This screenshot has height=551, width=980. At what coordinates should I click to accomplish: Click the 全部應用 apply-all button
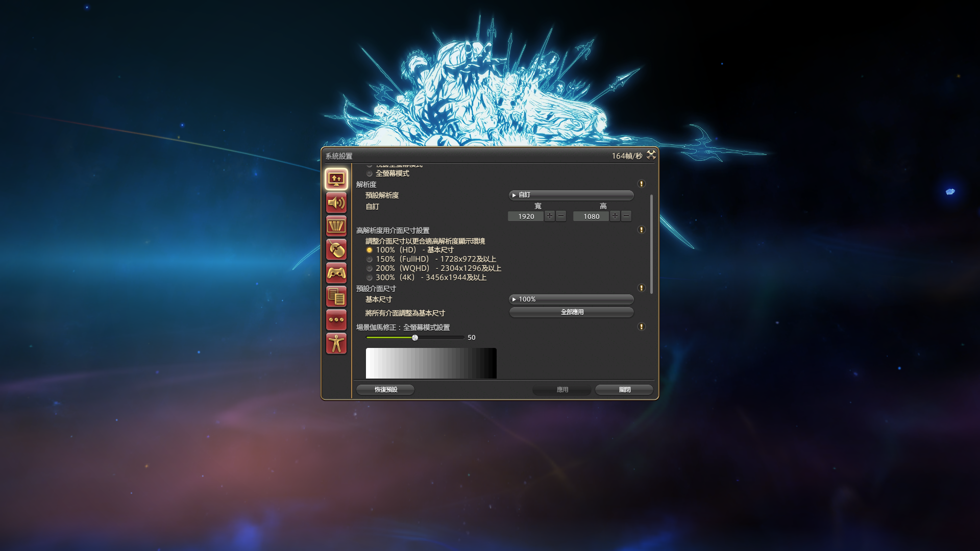pyautogui.click(x=571, y=312)
